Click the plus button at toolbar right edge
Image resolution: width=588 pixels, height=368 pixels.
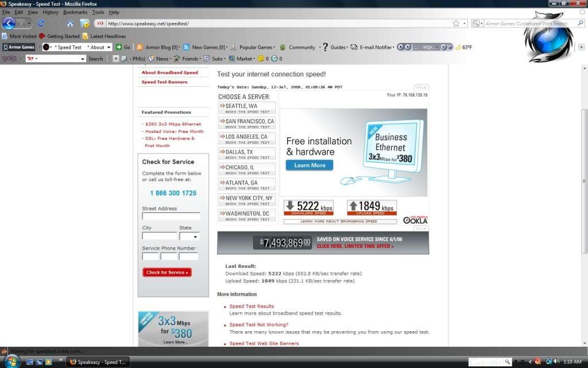click(x=581, y=47)
